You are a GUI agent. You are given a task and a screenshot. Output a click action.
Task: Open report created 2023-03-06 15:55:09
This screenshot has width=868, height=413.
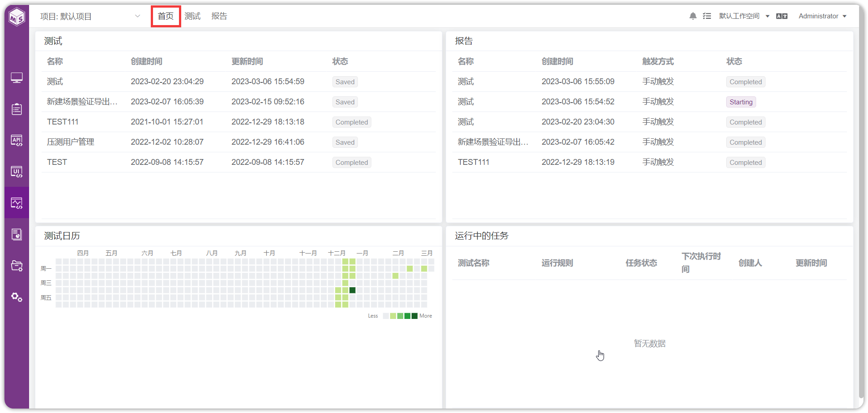point(649,82)
